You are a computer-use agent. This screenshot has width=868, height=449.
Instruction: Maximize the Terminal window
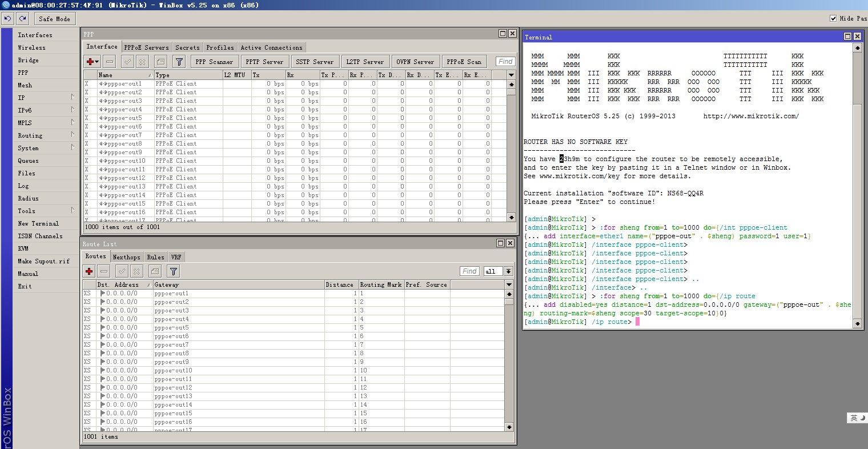point(847,37)
